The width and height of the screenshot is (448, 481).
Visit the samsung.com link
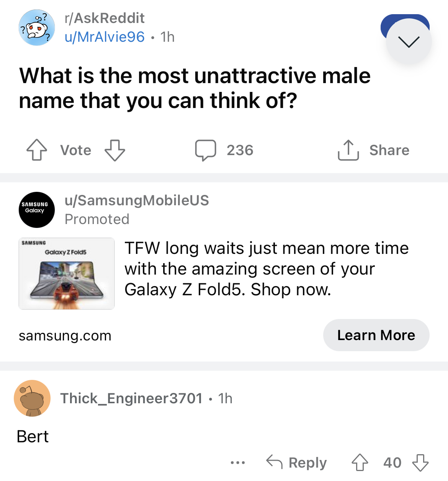(65, 335)
